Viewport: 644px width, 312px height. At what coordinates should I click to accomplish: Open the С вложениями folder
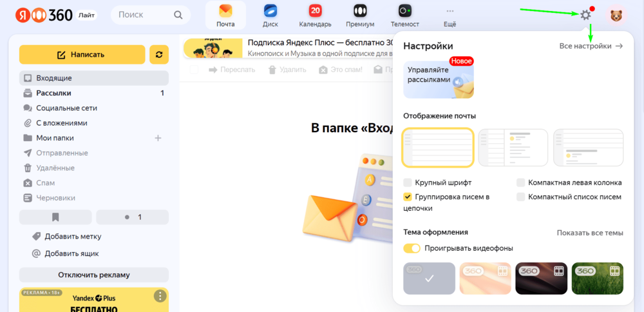pyautogui.click(x=93, y=123)
